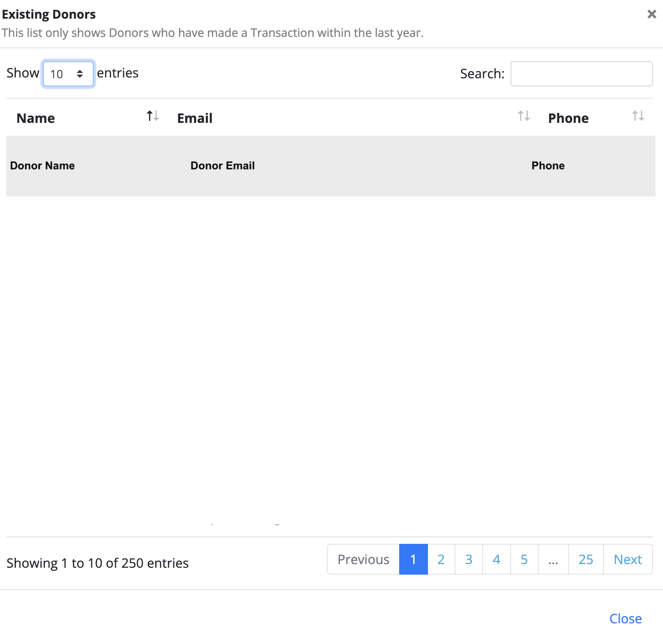Click Next pagination button

[x=628, y=559]
